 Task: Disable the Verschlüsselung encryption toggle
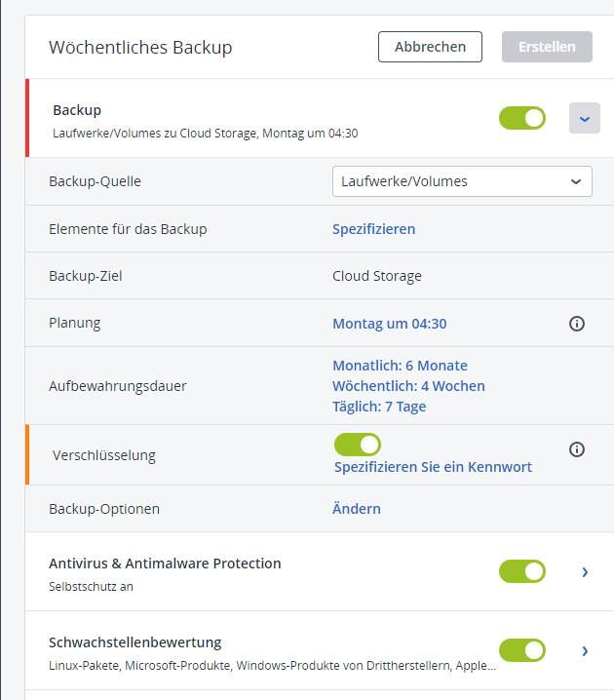tap(357, 445)
